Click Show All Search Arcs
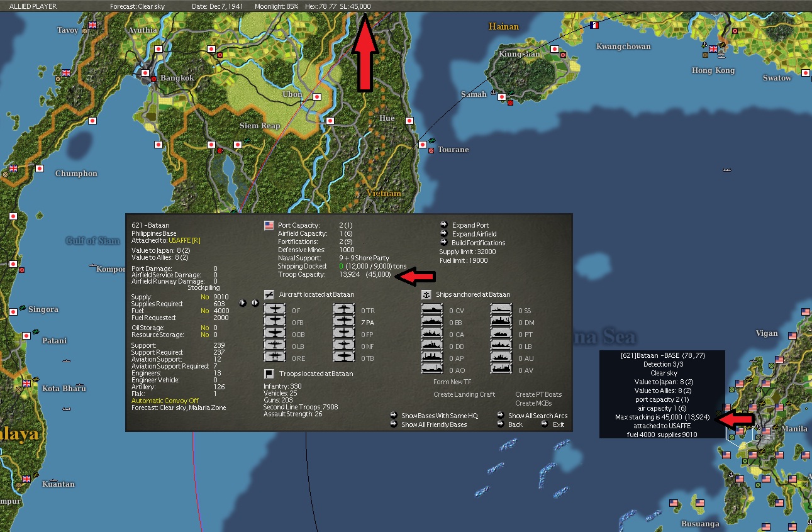The image size is (812, 532). pos(538,416)
